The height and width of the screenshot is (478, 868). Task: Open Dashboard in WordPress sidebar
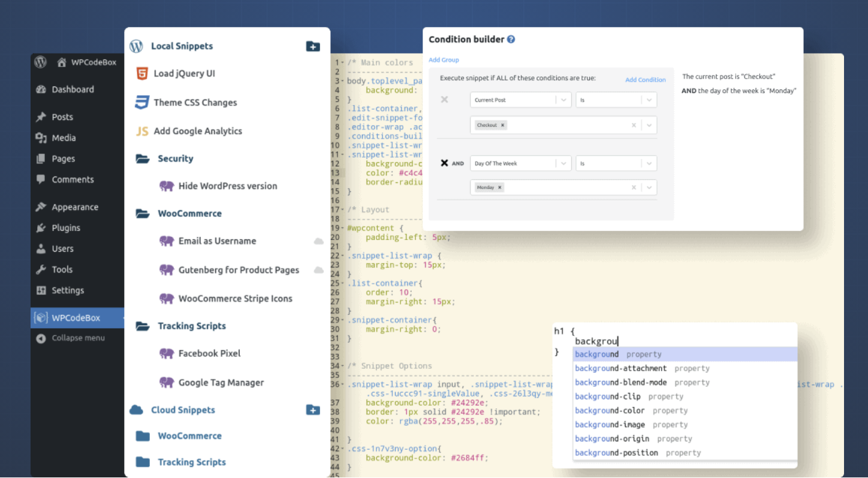point(73,89)
